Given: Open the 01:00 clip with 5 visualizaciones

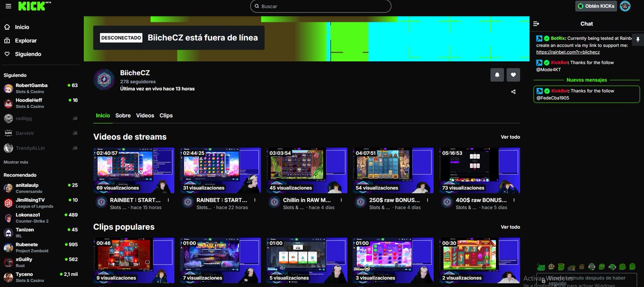Looking at the screenshot, I should (x=307, y=261).
